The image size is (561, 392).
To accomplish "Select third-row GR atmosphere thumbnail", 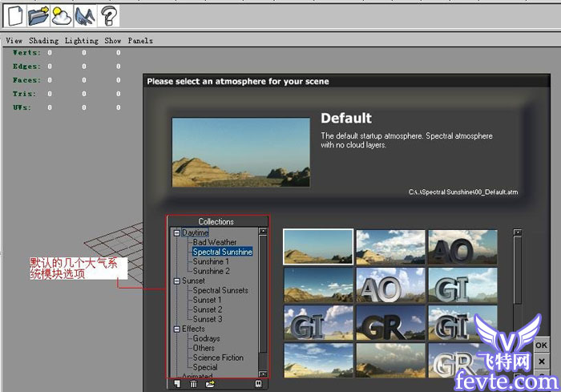I will 390,322.
